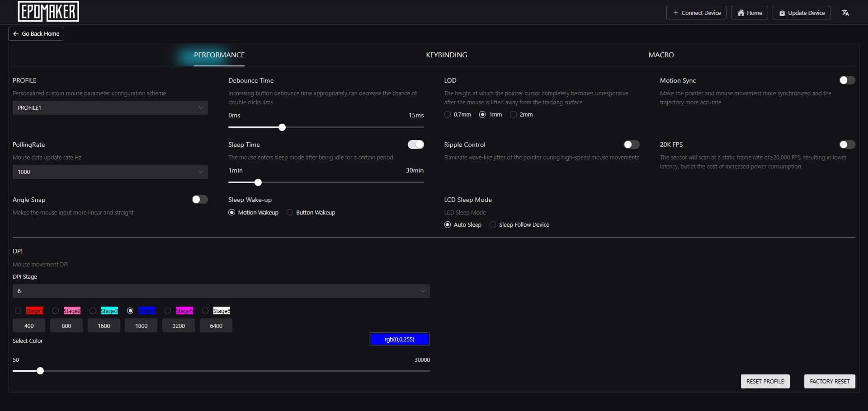868x411 pixels.
Task: Click the FACTORY RESET button
Action: click(830, 381)
